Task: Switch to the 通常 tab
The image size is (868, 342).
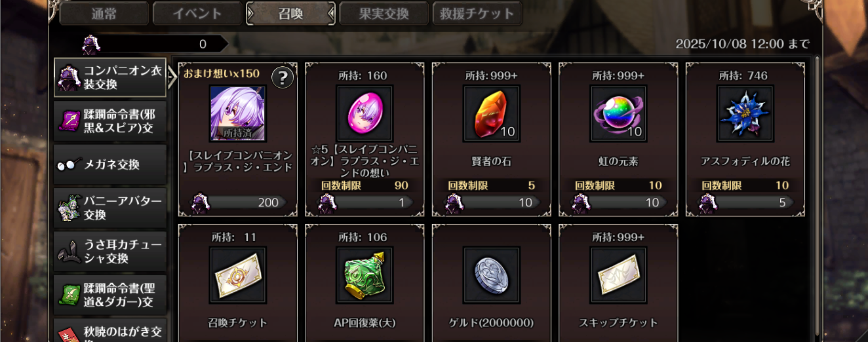Action: [104, 13]
